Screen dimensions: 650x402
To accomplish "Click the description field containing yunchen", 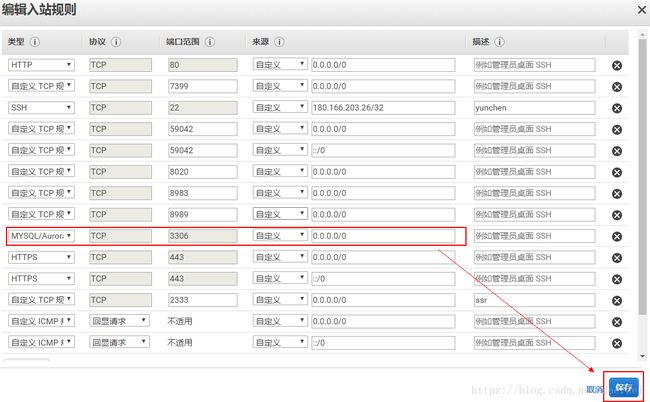I will coord(535,107).
